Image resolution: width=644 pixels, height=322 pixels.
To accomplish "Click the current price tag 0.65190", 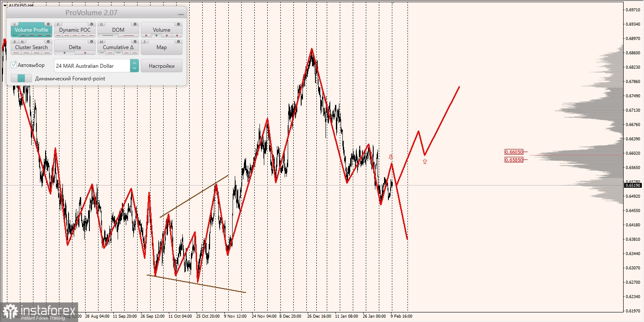I will pyautogui.click(x=633, y=186).
